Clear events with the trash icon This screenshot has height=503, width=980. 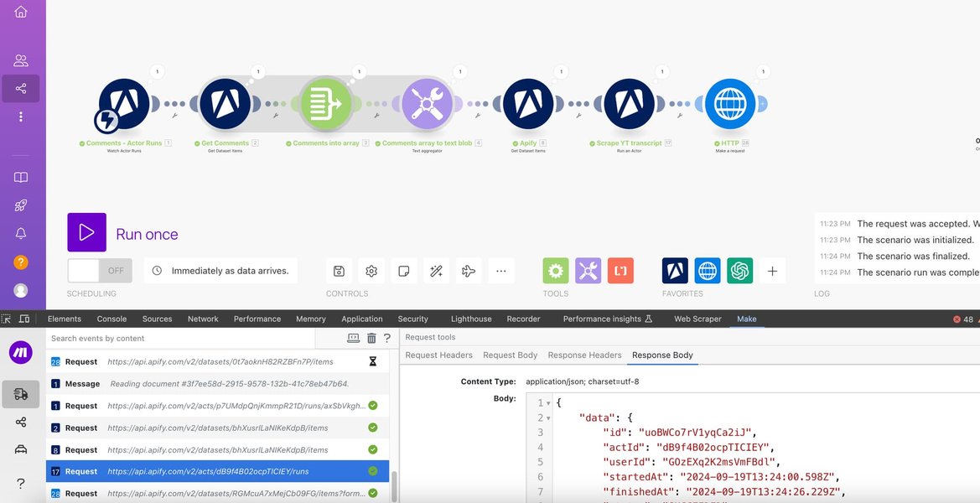click(x=371, y=338)
